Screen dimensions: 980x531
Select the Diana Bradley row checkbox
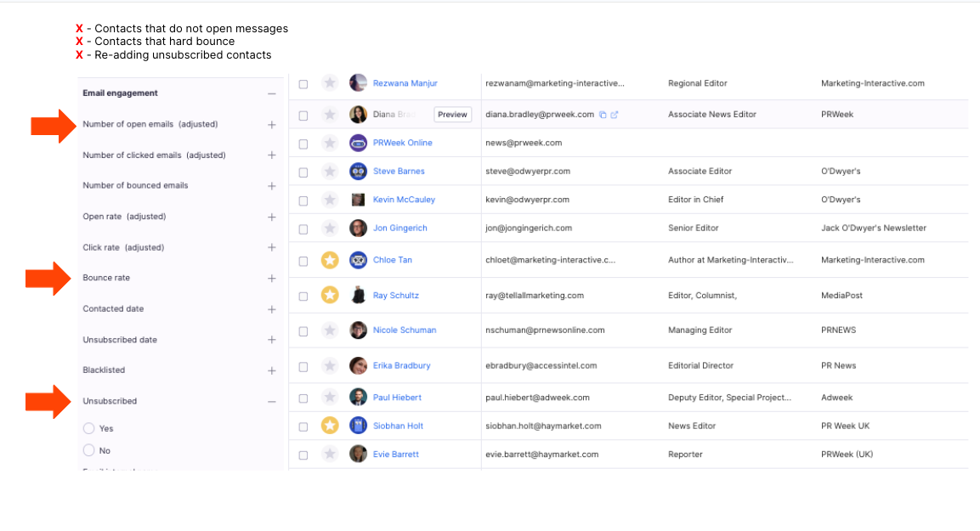pos(303,116)
